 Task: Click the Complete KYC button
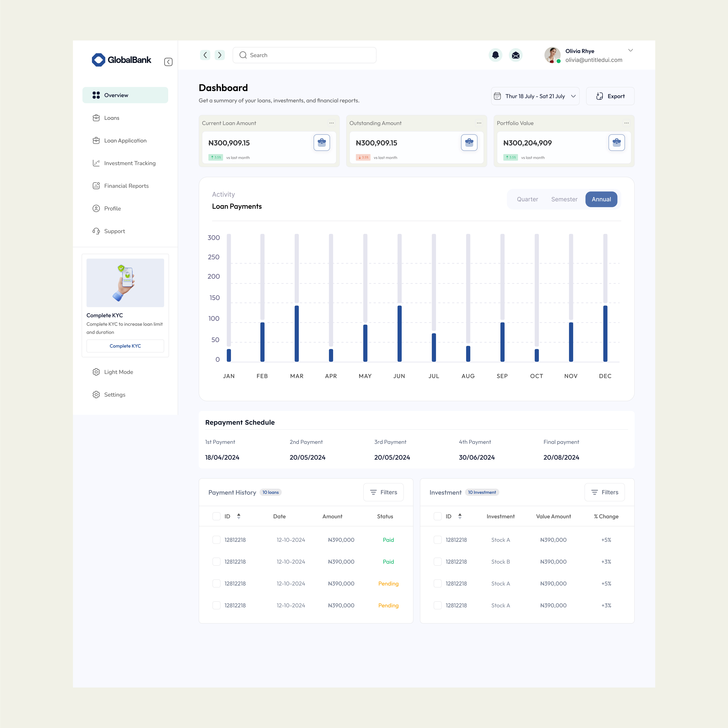point(125,346)
